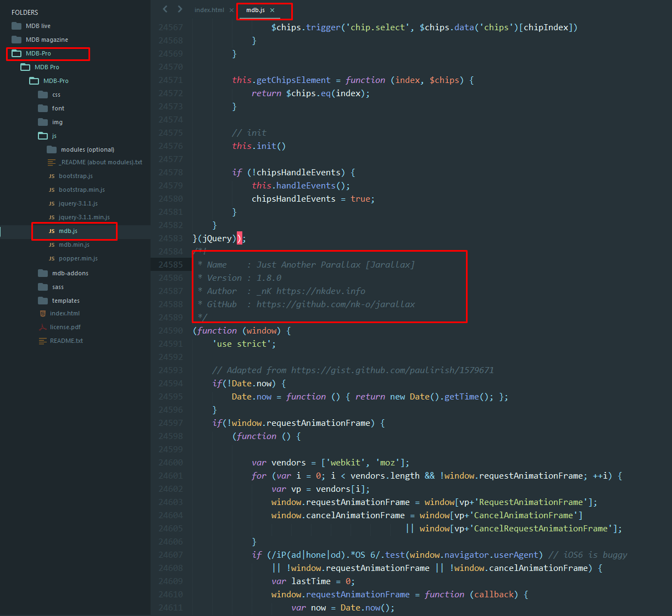Open jquery-3.1.1.js file
Image resolution: width=672 pixels, height=616 pixels.
coord(78,203)
